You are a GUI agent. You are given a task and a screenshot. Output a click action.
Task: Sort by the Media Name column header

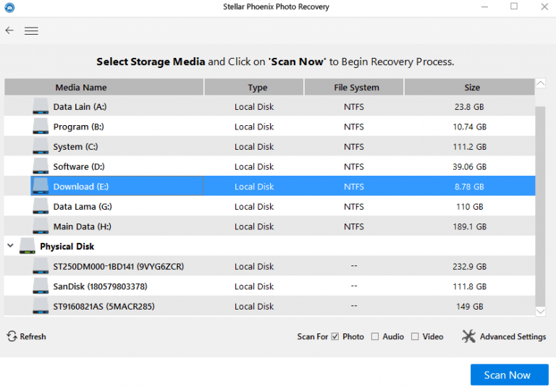tap(104, 87)
